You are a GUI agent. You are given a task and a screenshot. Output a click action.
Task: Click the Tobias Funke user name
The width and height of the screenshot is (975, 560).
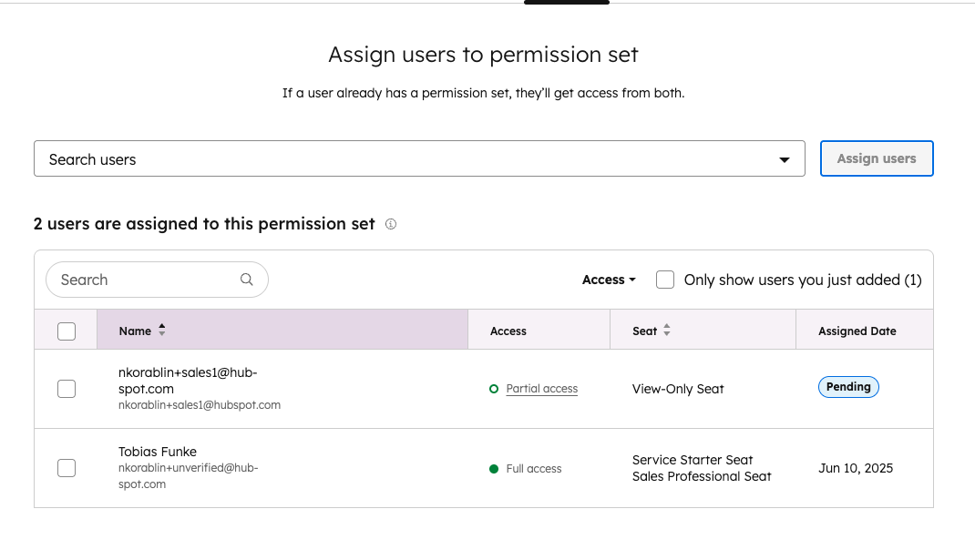pyautogui.click(x=158, y=452)
